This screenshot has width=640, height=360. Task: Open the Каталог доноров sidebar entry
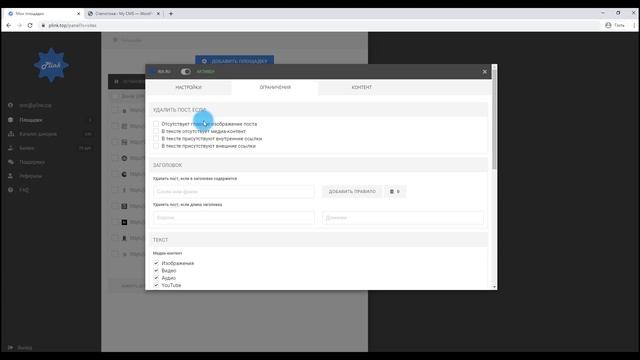(38, 134)
